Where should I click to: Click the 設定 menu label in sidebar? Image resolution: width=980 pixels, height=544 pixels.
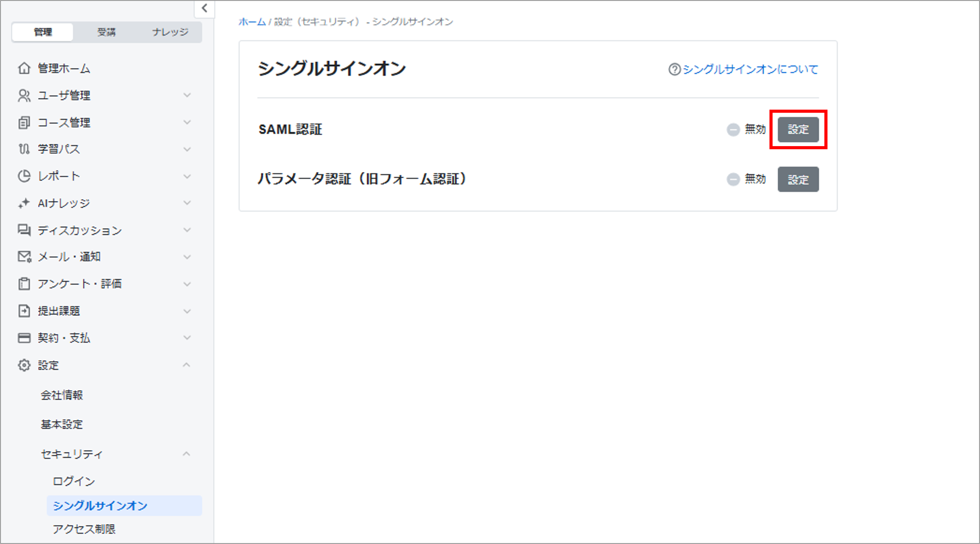[48, 365]
